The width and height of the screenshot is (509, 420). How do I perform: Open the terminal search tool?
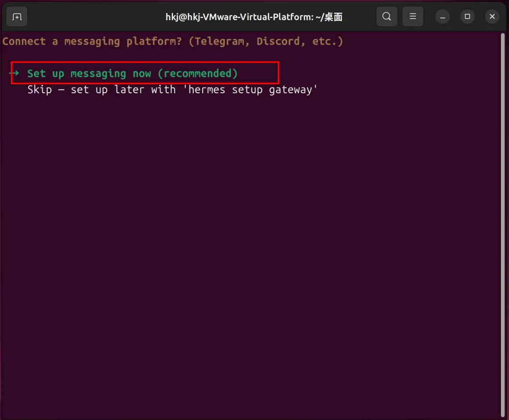tap(386, 16)
